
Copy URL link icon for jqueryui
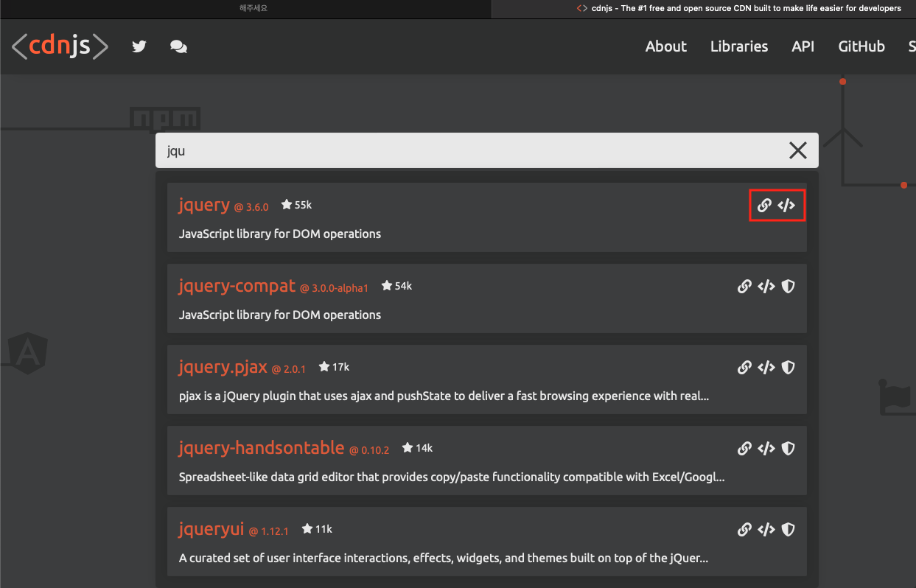pyautogui.click(x=744, y=529)
